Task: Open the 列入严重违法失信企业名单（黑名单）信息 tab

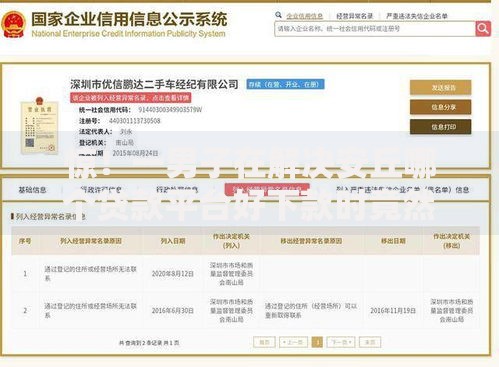Action: (402, 190)
